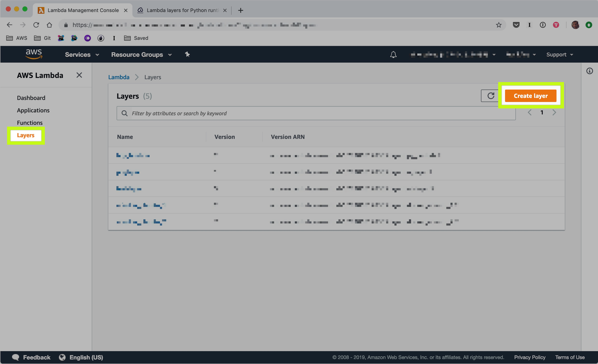Image resolution: width=598 pixels, height=364 pixels.
Task: Go to next page of layers
Action: 554,113
